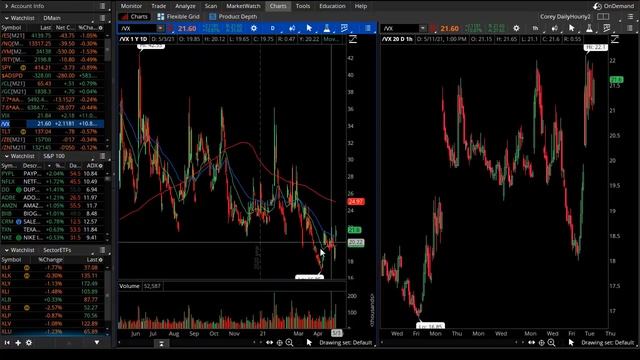
Task: Toggle left chart price axis scale icon
Action: (x=353, y=39)
